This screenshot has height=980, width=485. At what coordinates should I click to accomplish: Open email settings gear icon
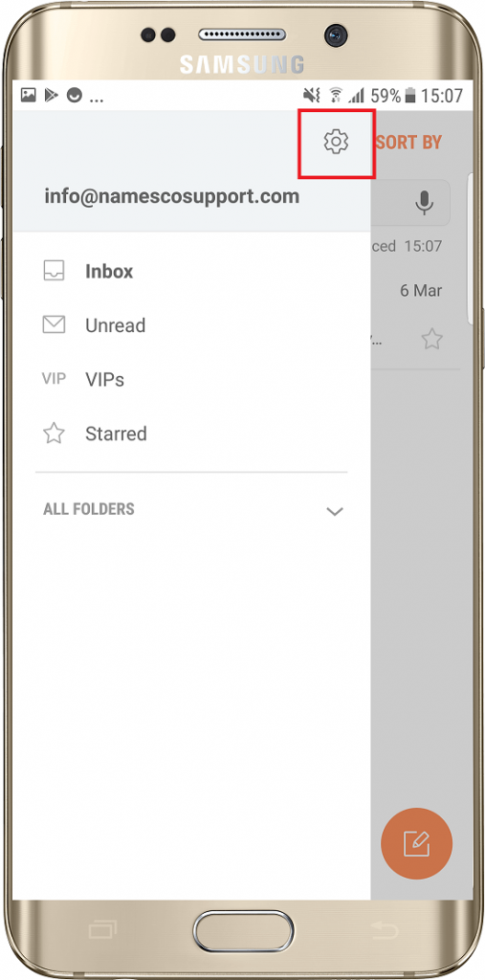[337, 142]
